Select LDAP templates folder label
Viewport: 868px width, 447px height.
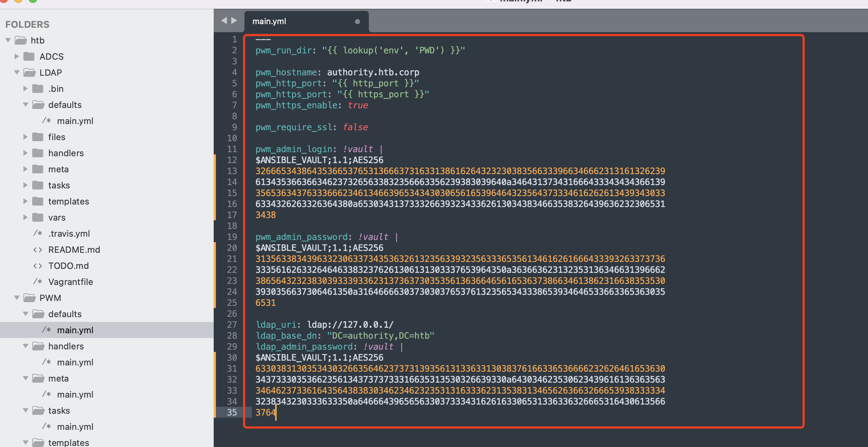[69, 201]
